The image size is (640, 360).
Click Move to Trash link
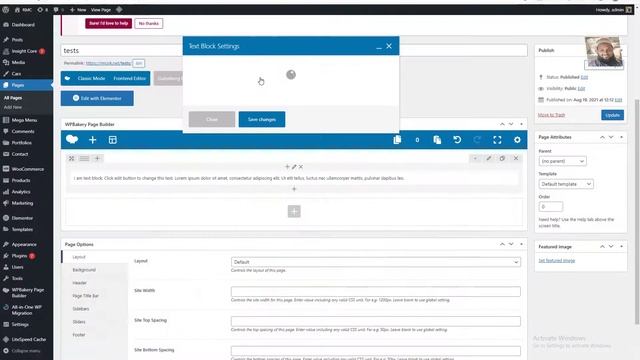click(551, 115)
